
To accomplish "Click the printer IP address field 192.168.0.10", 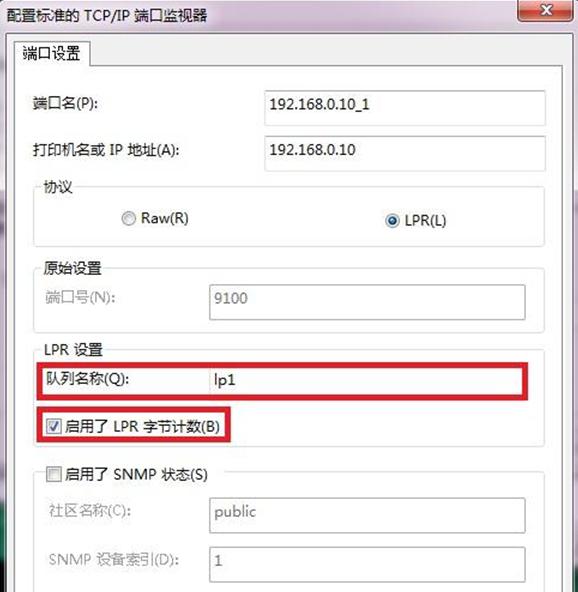I will coord(405,153).
